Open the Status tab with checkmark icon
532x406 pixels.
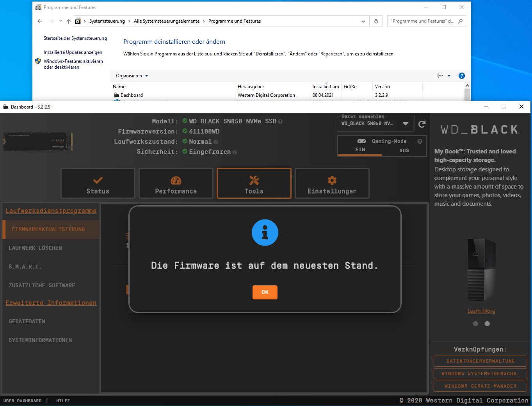coord(98,183)
